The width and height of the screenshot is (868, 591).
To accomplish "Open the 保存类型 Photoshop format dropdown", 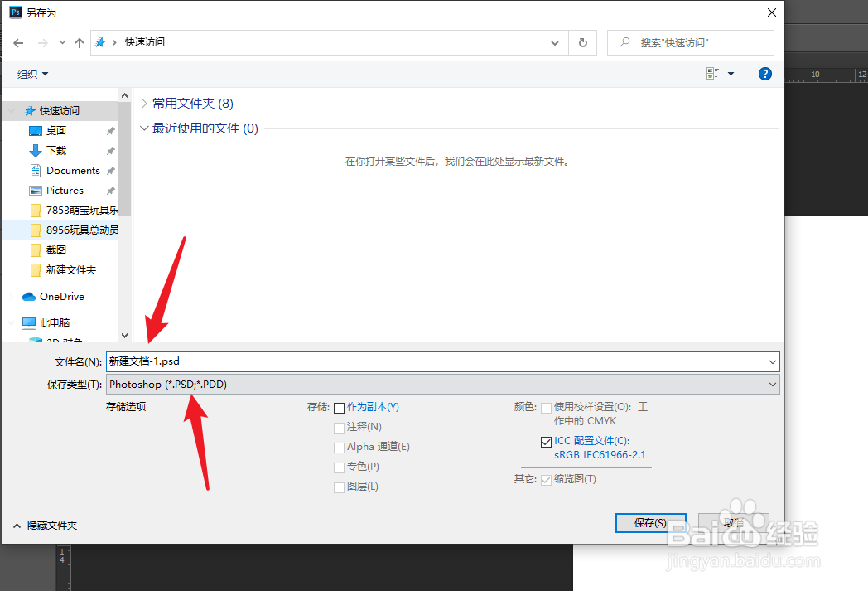I will (443, 385).
